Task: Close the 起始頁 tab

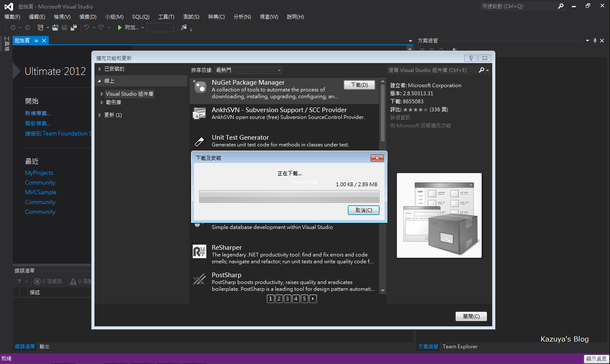Action: pyautogui.click(x=44, y=41)
